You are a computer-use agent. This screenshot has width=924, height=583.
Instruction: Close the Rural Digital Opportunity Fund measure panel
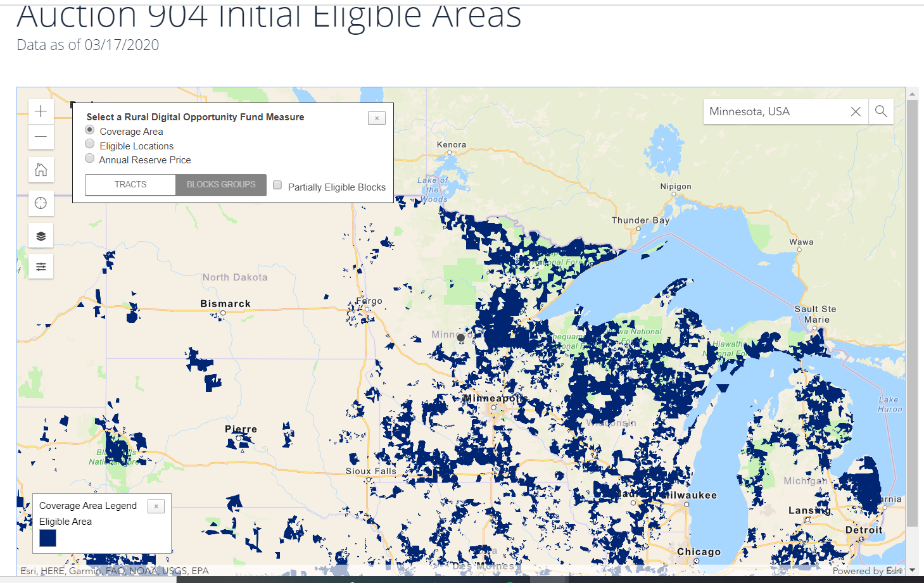377,118
